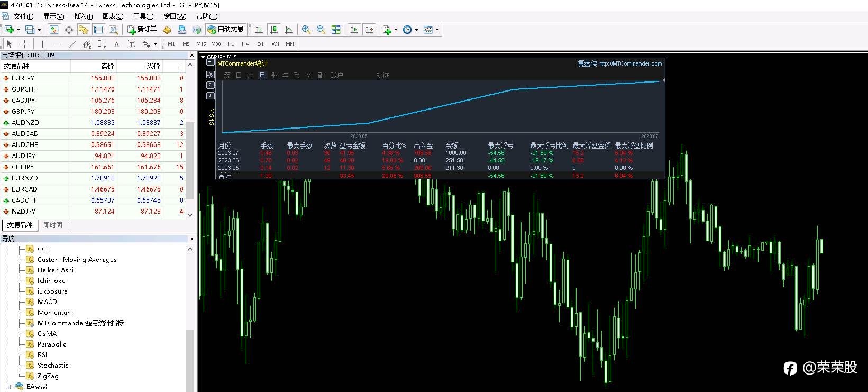868x392 pixels.
Task: Select the Fibonacci retracement tool
Action: pyautogui.click(x=102, y=44)
